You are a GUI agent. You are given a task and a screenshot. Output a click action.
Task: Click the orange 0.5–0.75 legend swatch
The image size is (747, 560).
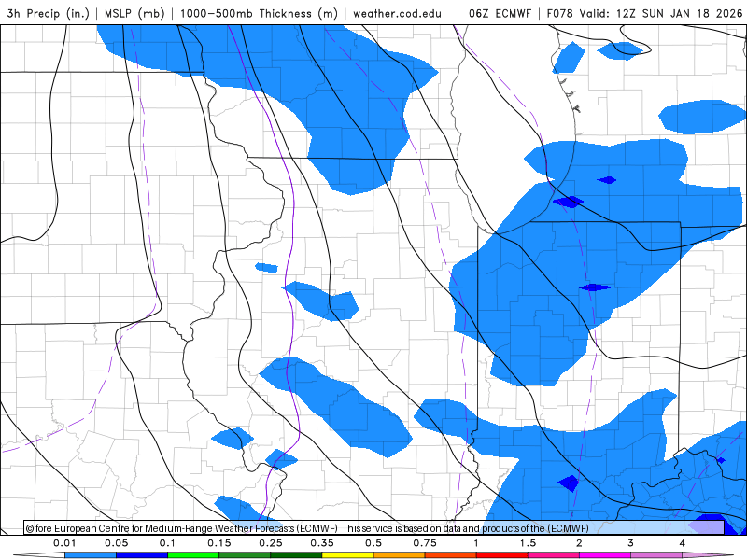click(x=400, y=555)
